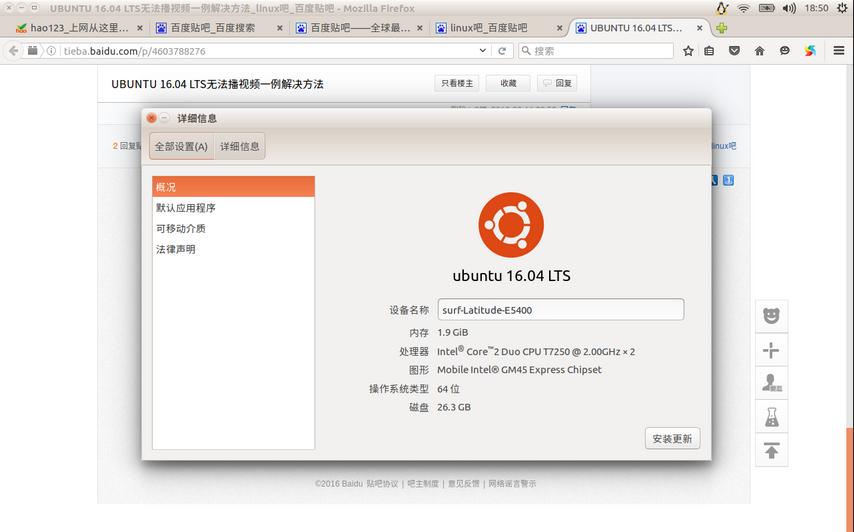Select 法律声明 in the sidebar
Screen dimensions: 854x532
point(233,249)
